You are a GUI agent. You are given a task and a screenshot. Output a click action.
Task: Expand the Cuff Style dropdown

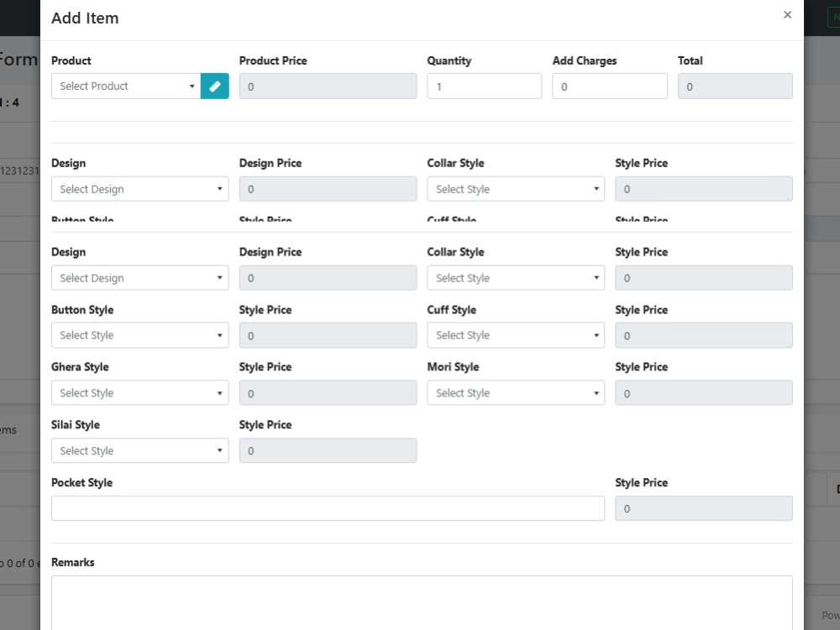point(516,335)
